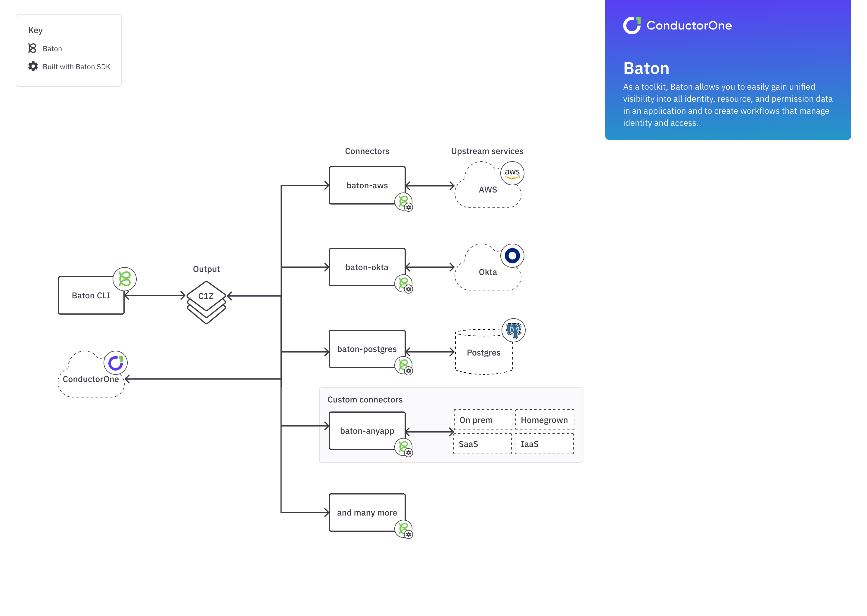Click the AWS logo icon on cloud
The width and height of the screenshot is (867, 616).
point(512,173)
